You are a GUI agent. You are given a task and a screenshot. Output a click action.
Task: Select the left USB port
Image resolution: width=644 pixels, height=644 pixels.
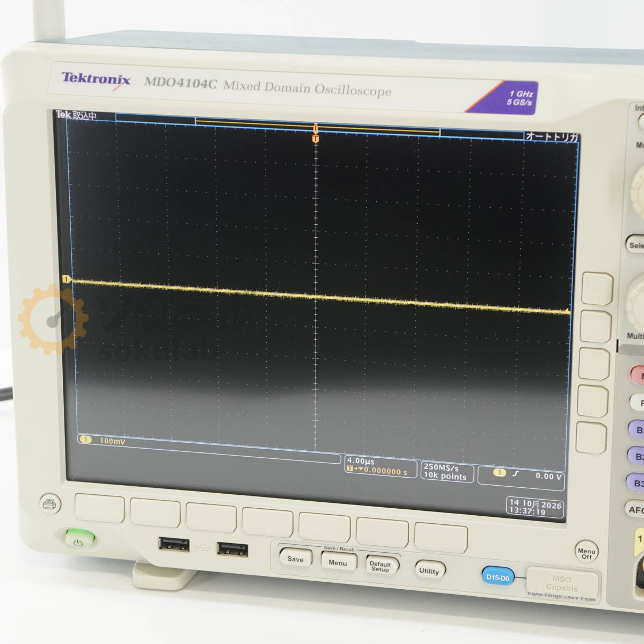[x=174, y=544]
